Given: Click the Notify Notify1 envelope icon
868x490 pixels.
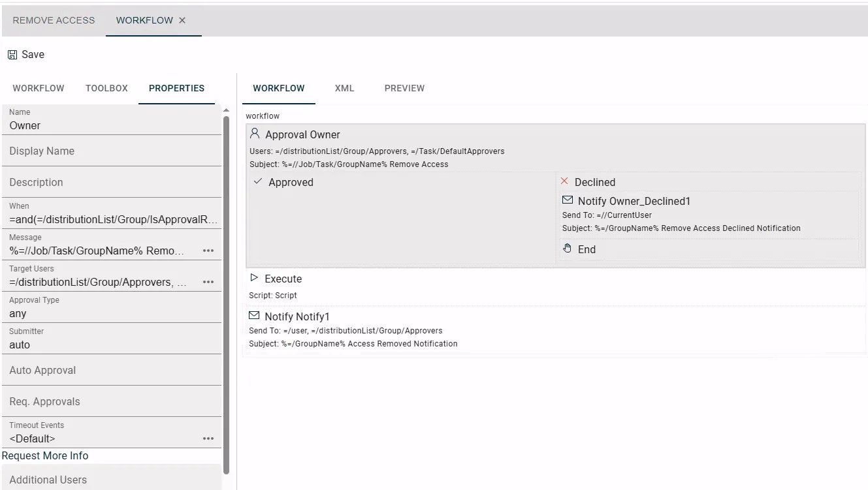Looking at the screenshot, I should coord(254,316).
